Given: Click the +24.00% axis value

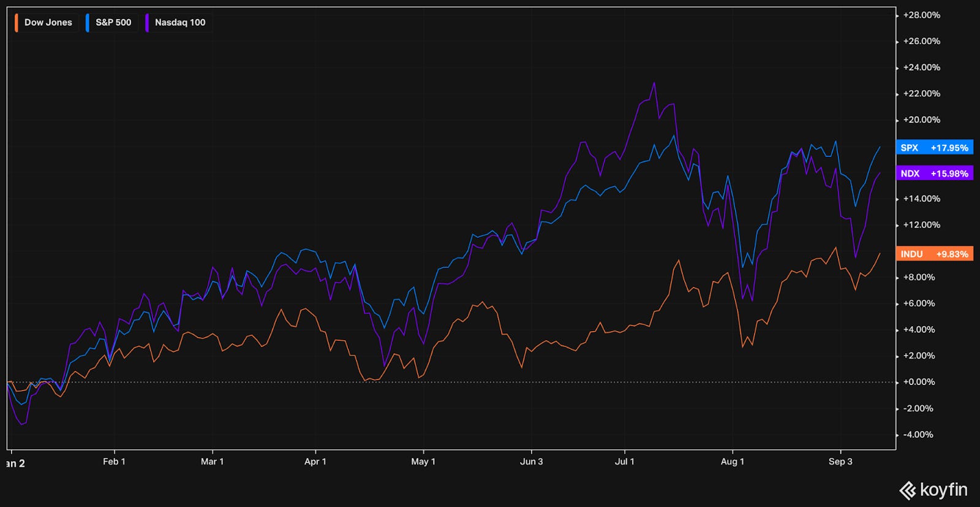Looking at the screenshot, I should (922, 67).
